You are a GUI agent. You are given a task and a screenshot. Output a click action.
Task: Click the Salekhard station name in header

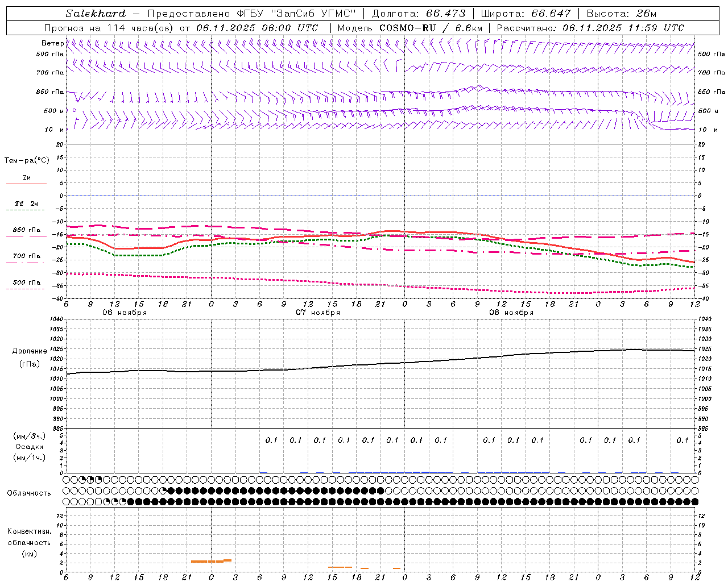[96, 14]
